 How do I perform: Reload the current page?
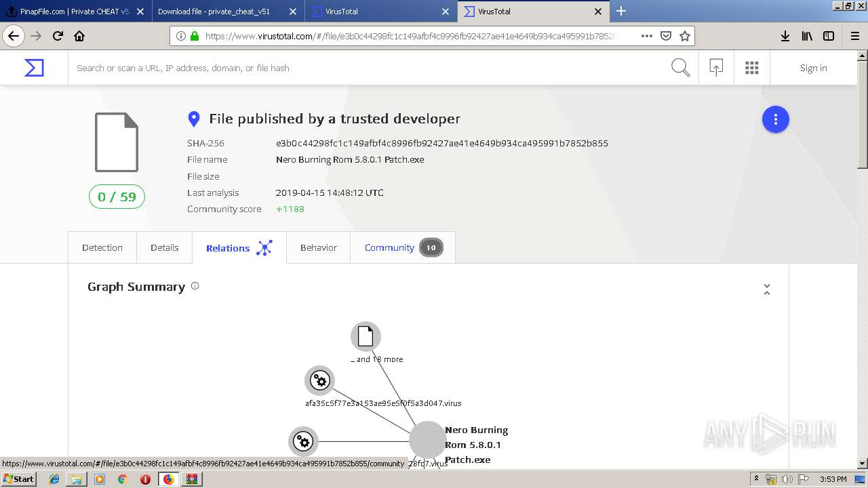coord(58,36)
